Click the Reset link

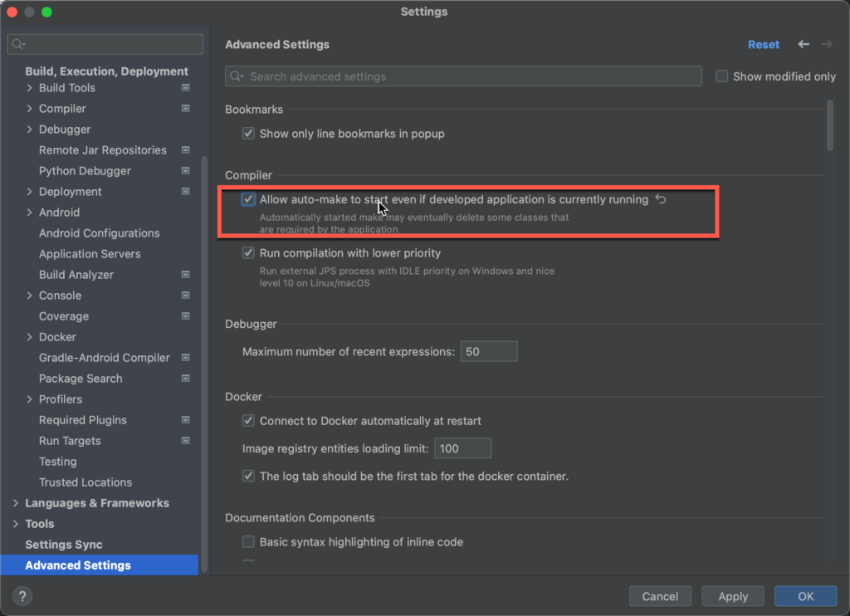pos(764,45)
